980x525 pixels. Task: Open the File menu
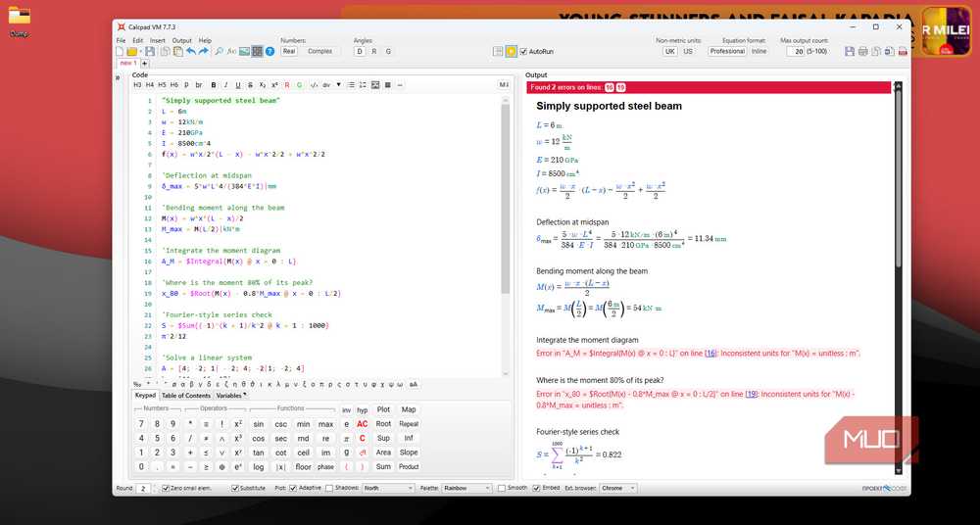pyautogui.click(x=122, y=40)
